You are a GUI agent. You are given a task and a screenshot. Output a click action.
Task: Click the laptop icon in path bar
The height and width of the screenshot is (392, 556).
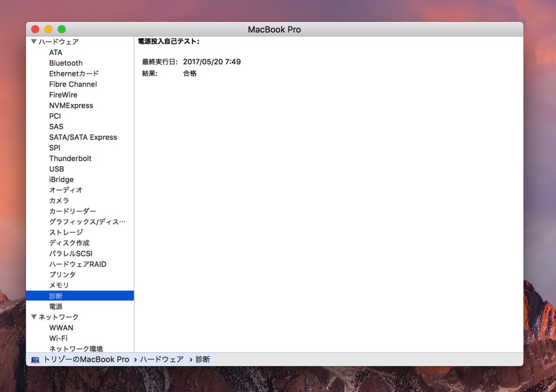click(35, 360)
